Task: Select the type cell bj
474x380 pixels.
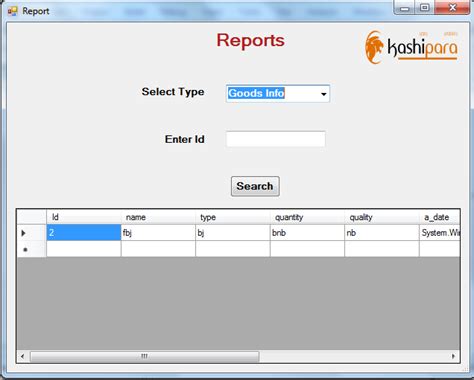Action: [233, 233]
